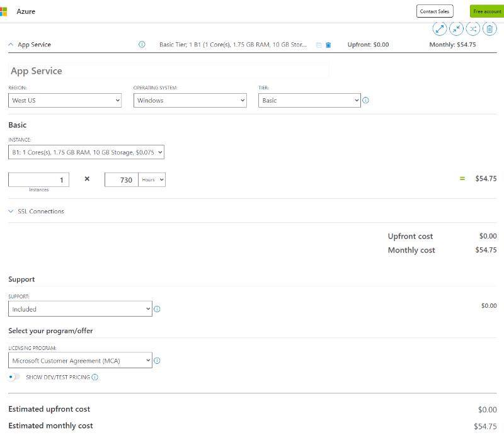Screen dimensions: 504x440
Task: Click the "Select your program/offer" heading
Action: 50,331
